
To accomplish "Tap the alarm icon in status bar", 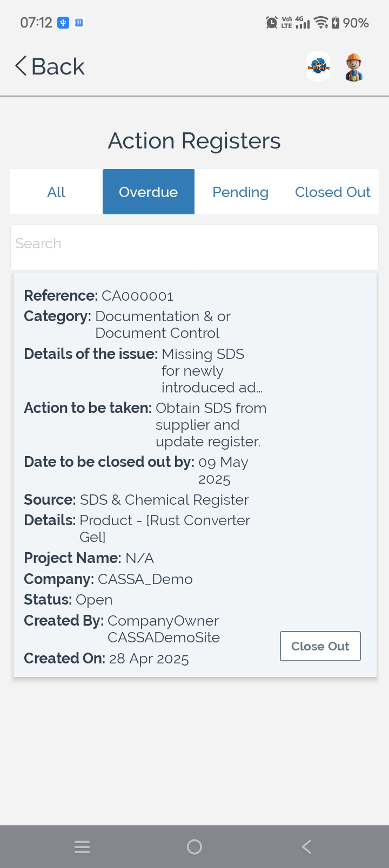I will tap(272, 23).
